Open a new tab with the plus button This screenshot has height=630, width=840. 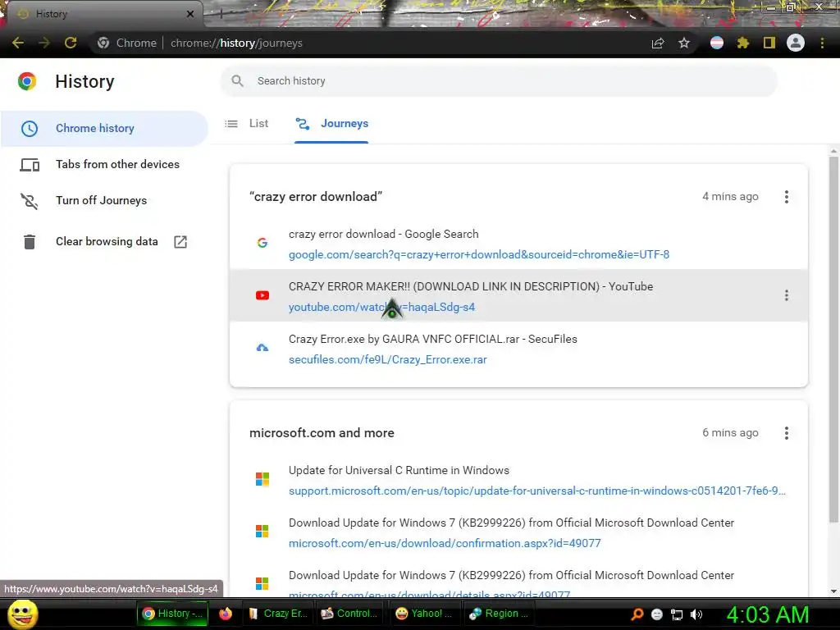221,15
